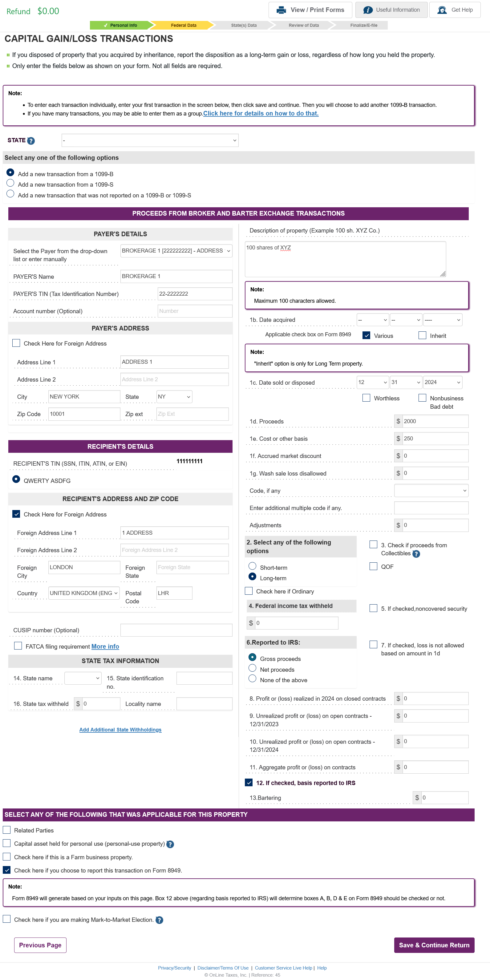Click Save & Continue Return button
490x980 pixels.
pyautogui.click(x=434, y=945)
